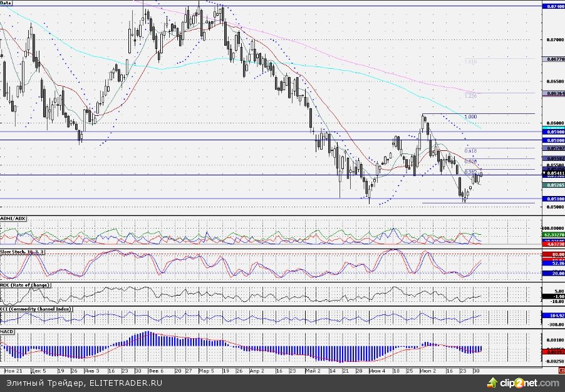Click the CCI value tag 104.92
The image size is (565, 392).
click(x=552, y=316)
